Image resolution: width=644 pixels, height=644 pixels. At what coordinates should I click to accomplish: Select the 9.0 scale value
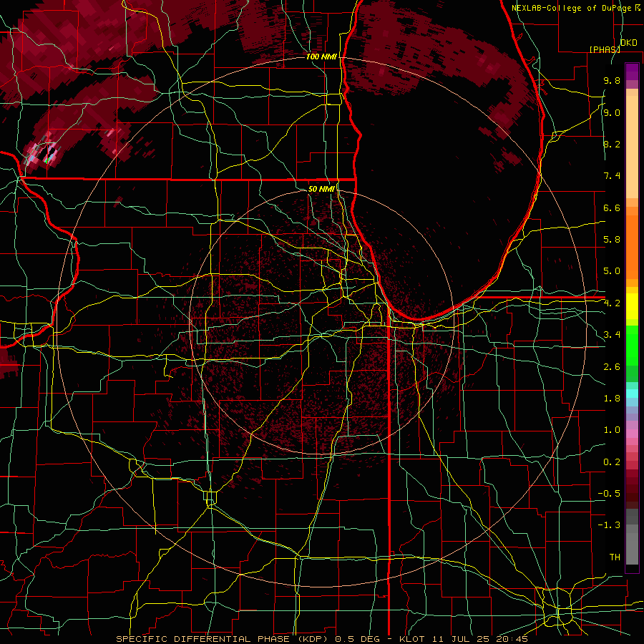pyautogui.click(x=612, y=112)
